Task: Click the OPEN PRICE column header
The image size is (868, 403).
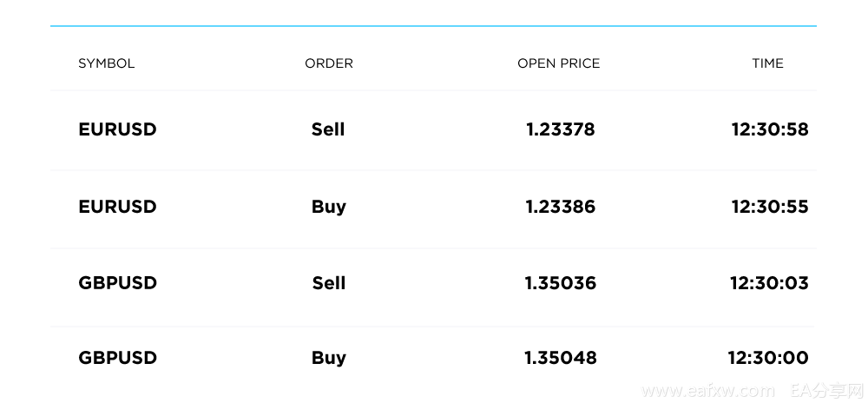Action: coord(558,63)
